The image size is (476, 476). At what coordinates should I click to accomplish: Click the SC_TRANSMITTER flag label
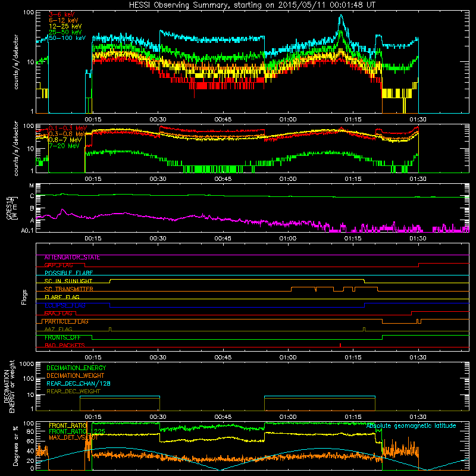68,289
